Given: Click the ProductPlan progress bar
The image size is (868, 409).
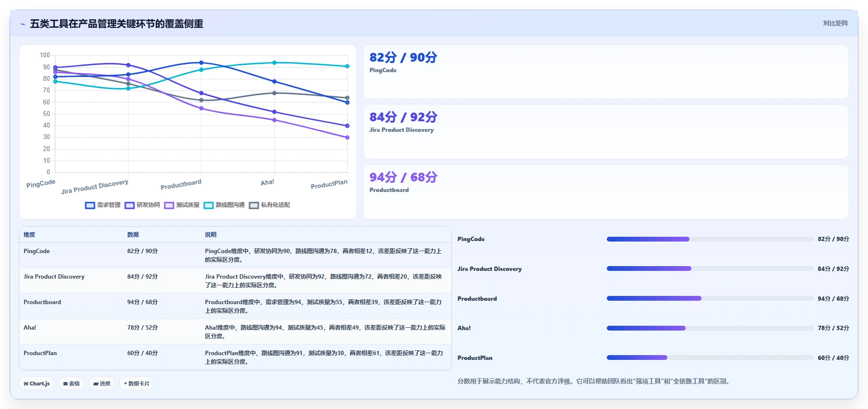Looking at the screenshot, I should coord(710,358).
